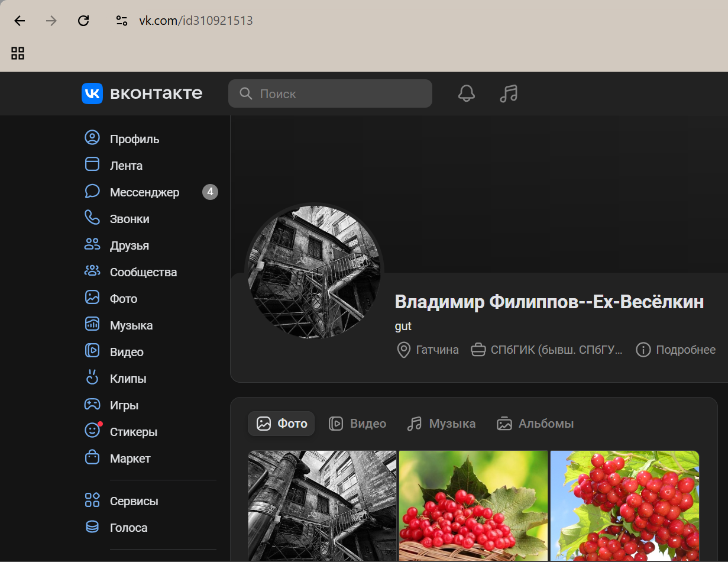Open the notifications bell icon
728x562 pixels.
[x=466, y=93]
